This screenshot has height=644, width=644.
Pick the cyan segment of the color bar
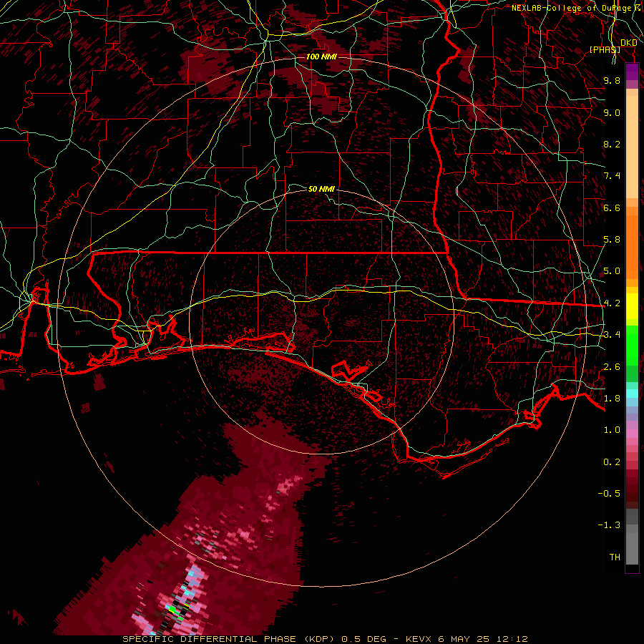click(632, 394)
